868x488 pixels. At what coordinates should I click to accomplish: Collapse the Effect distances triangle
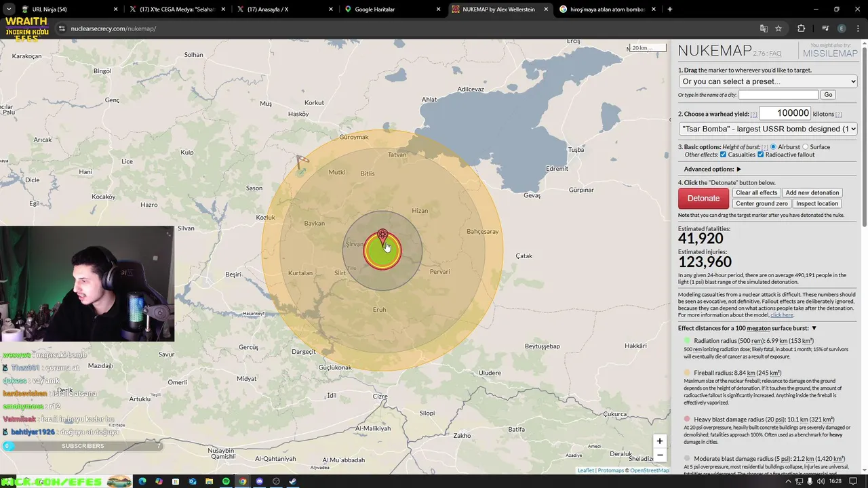click(814, 328)
